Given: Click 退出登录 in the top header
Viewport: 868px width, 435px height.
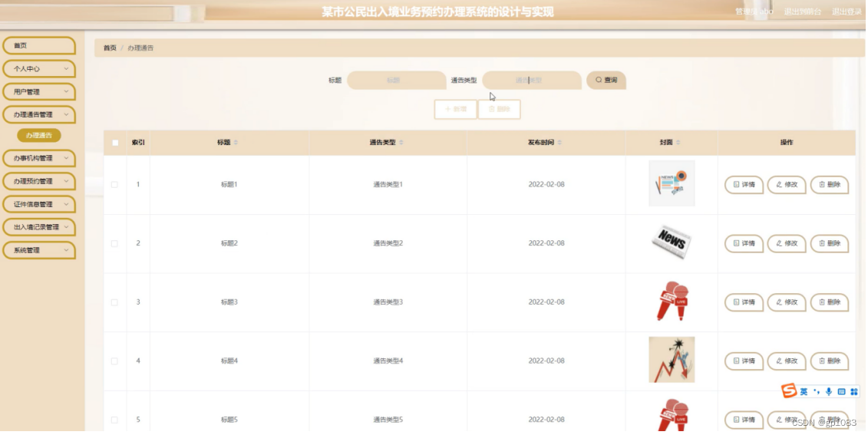Looking at the screenshot, I should pos(847,12).
